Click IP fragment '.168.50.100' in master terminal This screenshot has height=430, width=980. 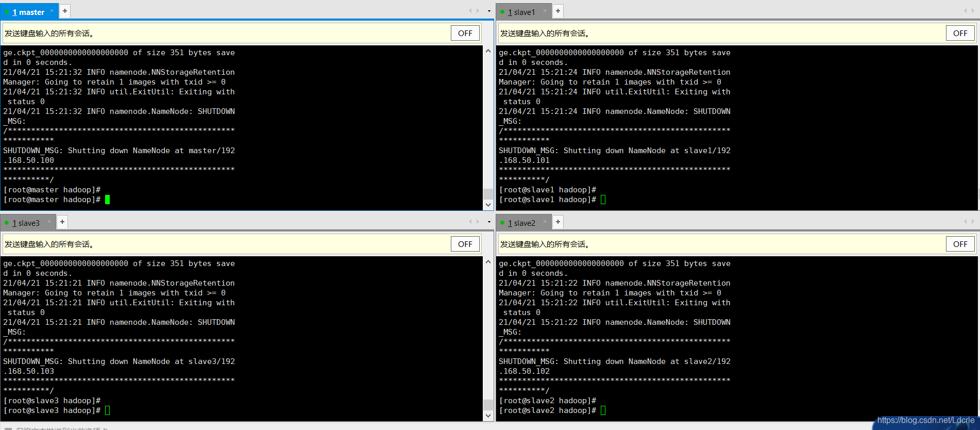28,160
